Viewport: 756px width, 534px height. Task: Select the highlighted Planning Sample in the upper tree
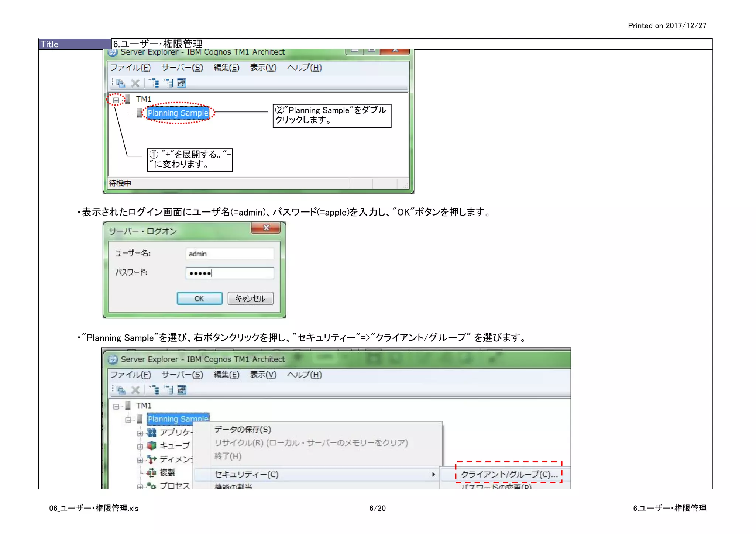coord(178,113)
